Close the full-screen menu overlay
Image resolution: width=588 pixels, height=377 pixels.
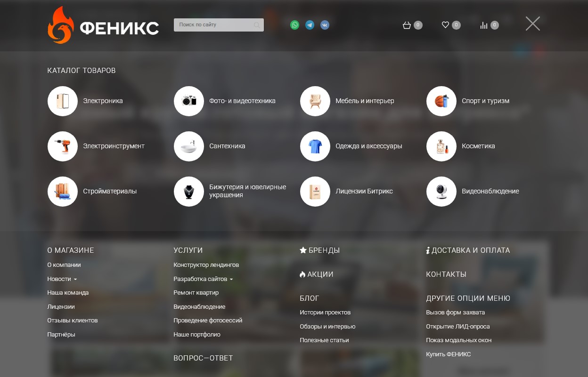click(x=533, y=24)
